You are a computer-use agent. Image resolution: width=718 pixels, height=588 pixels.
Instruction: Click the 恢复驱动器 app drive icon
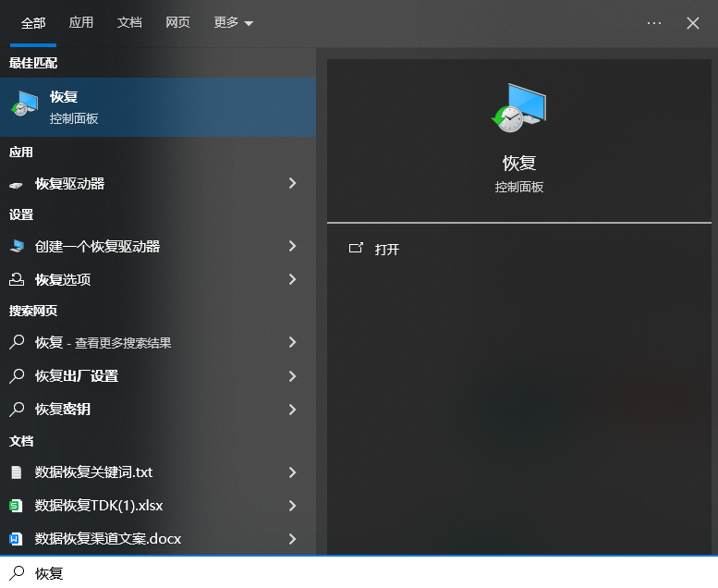coord(17,184)
